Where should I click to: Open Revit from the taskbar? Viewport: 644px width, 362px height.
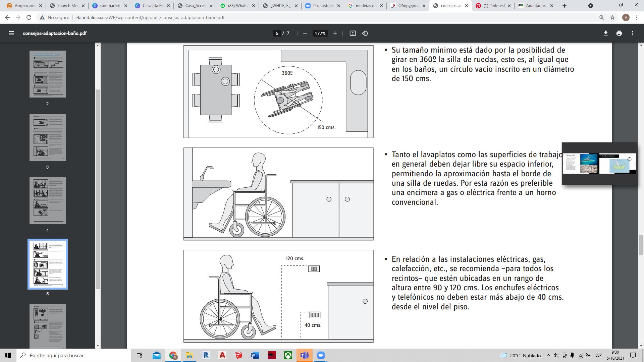pyautogui.click(x=206, y=355)
